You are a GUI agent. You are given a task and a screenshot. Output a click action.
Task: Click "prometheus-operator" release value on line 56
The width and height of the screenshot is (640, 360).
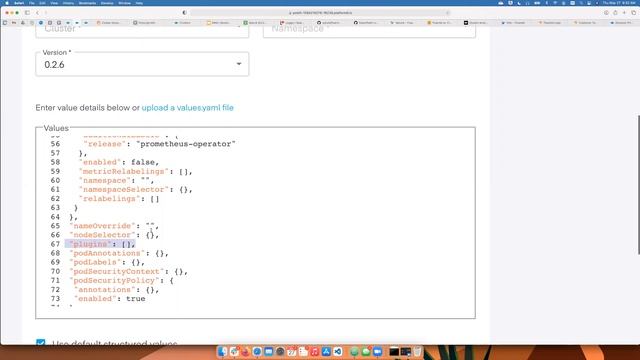186,144
